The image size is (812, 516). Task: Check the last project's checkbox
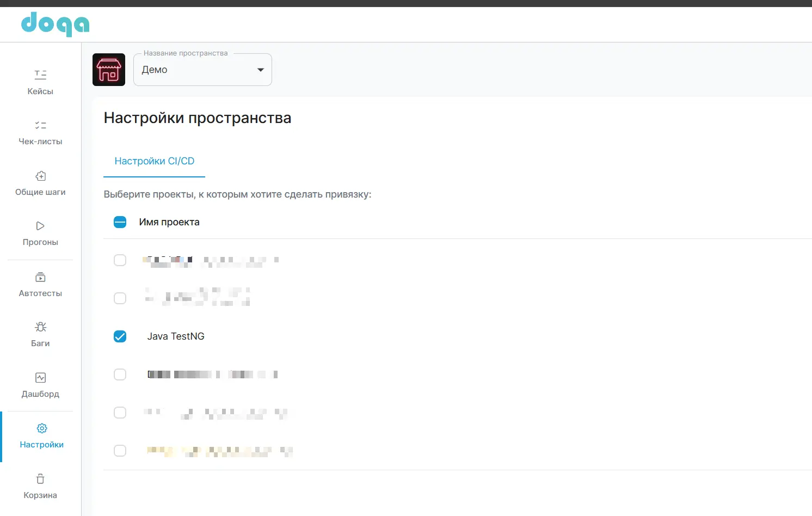[120, 450]
